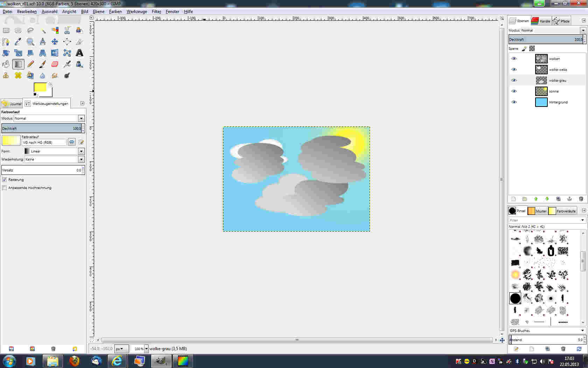Open the Filter menu

coord(156,12)
